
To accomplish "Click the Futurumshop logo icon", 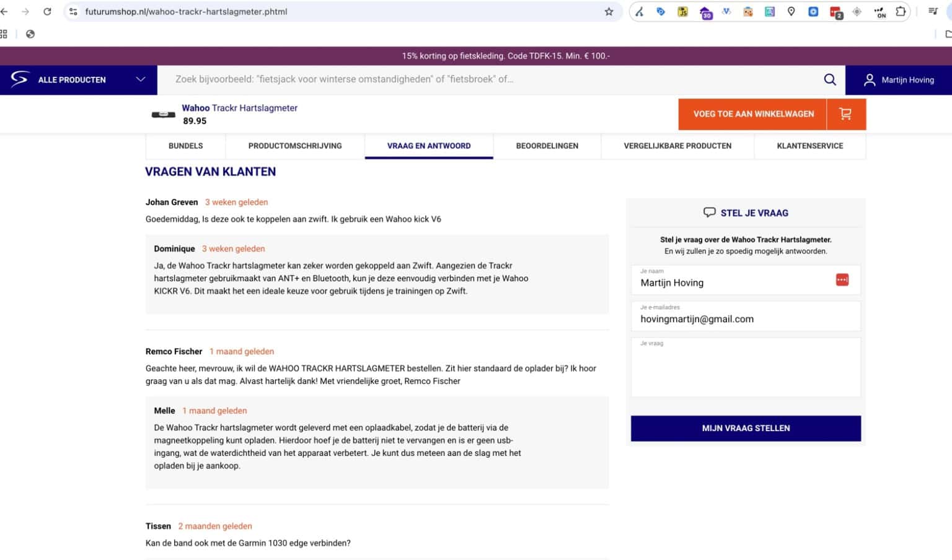I will pos(19,79).
